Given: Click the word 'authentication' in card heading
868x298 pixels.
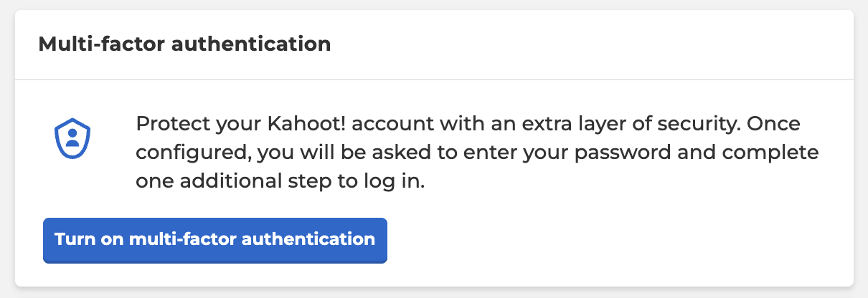Looking at the screenshot, I should pyautogui.click(x=252, y=44).
